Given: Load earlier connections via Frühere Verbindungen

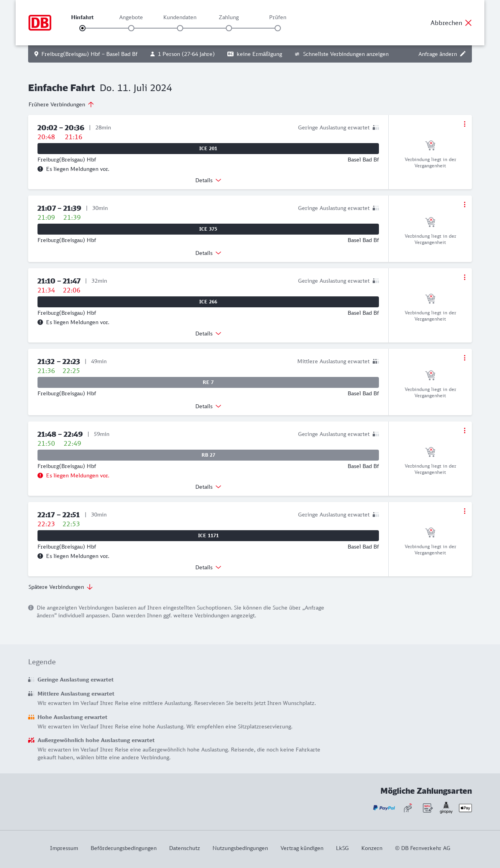Looking at the screenshot, I should pyautogui.click(x=61, y=104).
